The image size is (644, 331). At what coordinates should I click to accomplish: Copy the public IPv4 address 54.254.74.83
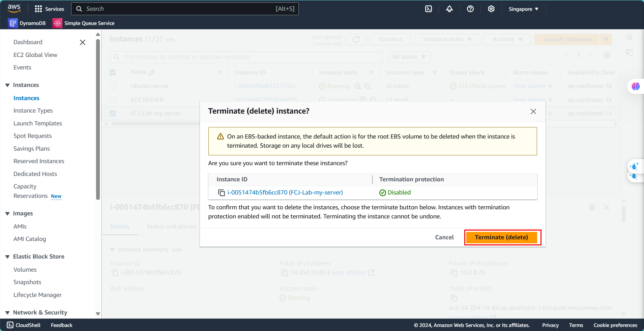click(x=285, y=272)
